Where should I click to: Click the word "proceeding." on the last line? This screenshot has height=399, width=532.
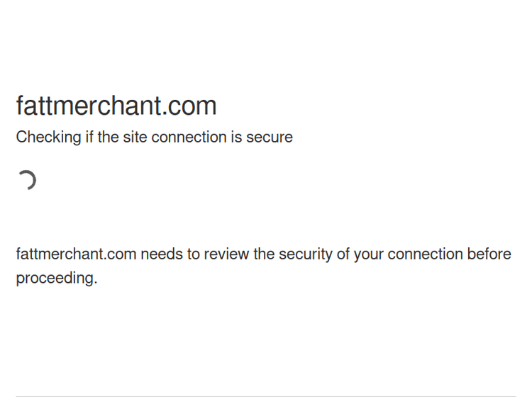click(x=56, y=279)
